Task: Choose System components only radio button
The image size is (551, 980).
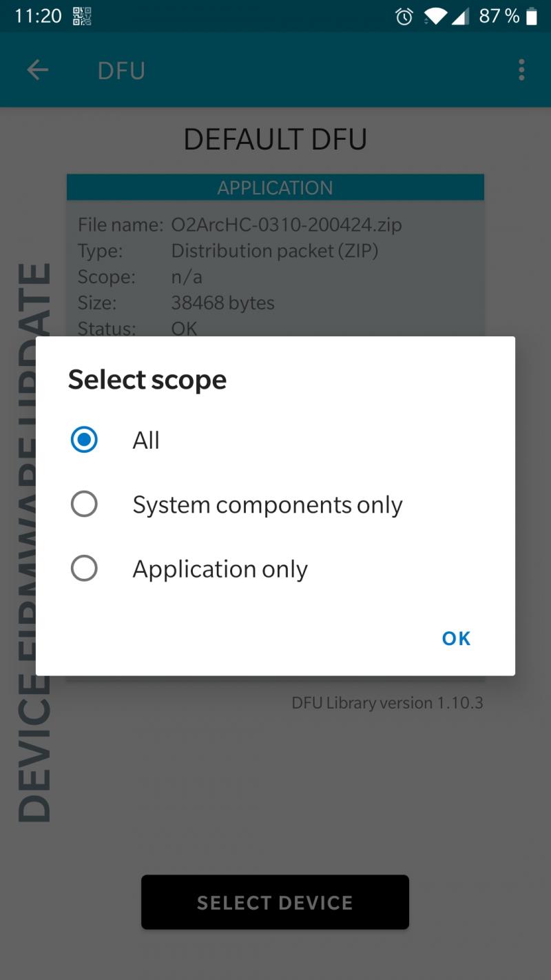Action: click(x=84, y=504)
